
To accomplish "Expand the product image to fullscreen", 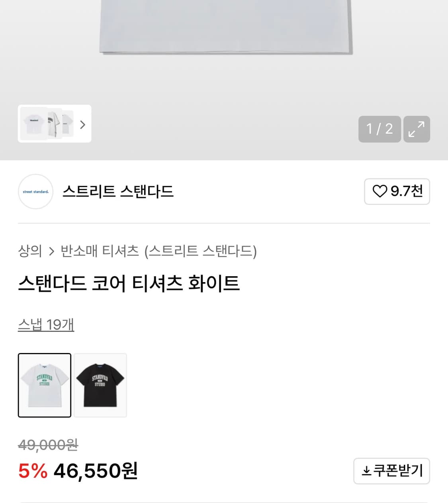I will tap(417, 129).
